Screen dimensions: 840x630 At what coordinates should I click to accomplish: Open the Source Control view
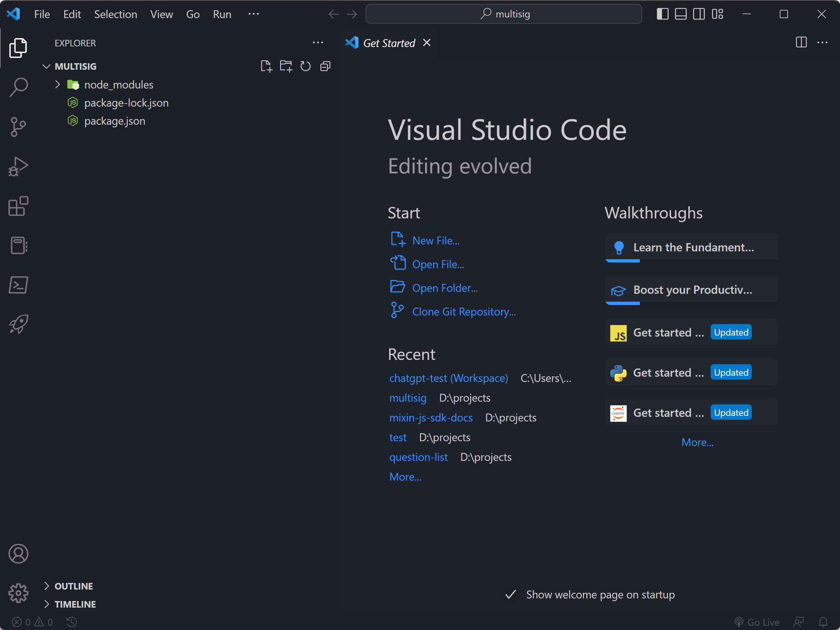pos(18,127)
